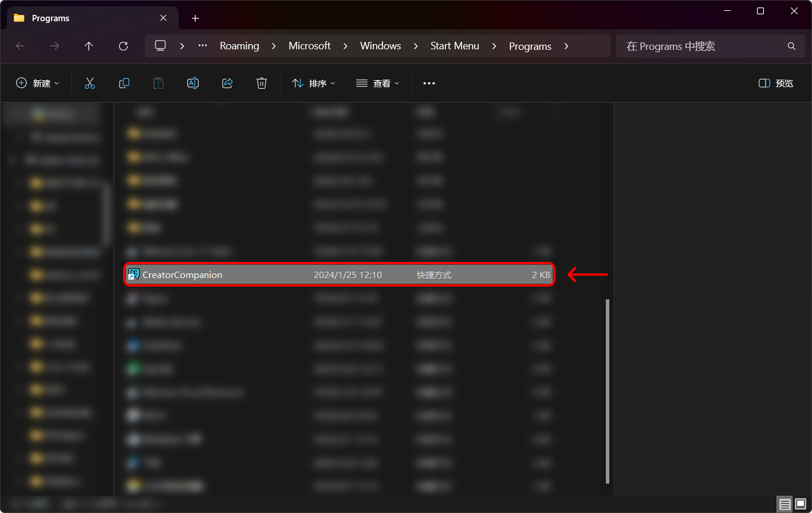Expand chevron after Start Menu breadcrumb
This screenshot has height=513, width=812.
pyautogui.click(x=494, y=46)
